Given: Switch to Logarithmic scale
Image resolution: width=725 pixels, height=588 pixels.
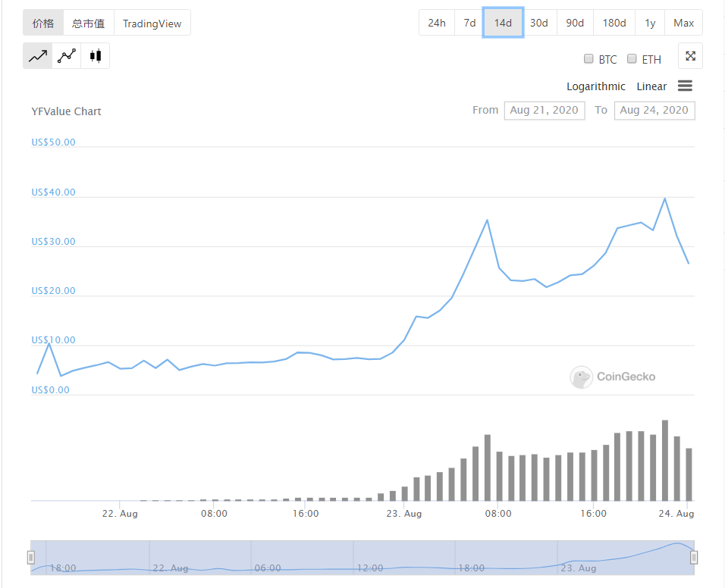Looking at the screenshot, I should [x=596, y=86].
